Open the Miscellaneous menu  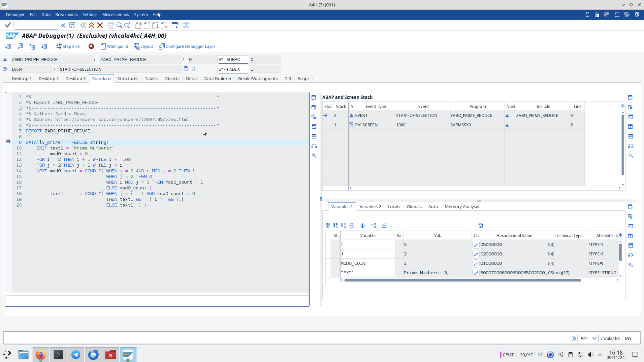tap(116, 15)
